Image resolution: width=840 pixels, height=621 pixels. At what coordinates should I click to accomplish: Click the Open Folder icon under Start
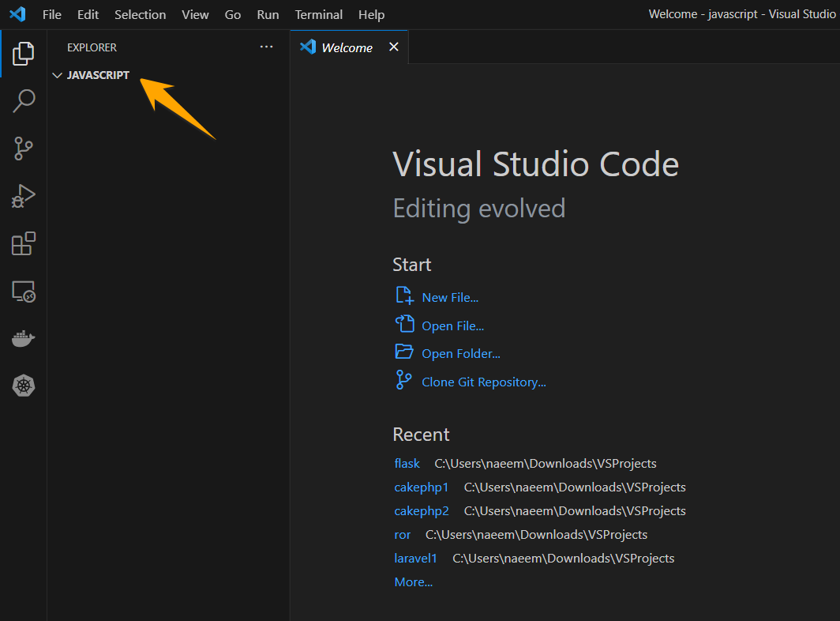pos(404,352)
